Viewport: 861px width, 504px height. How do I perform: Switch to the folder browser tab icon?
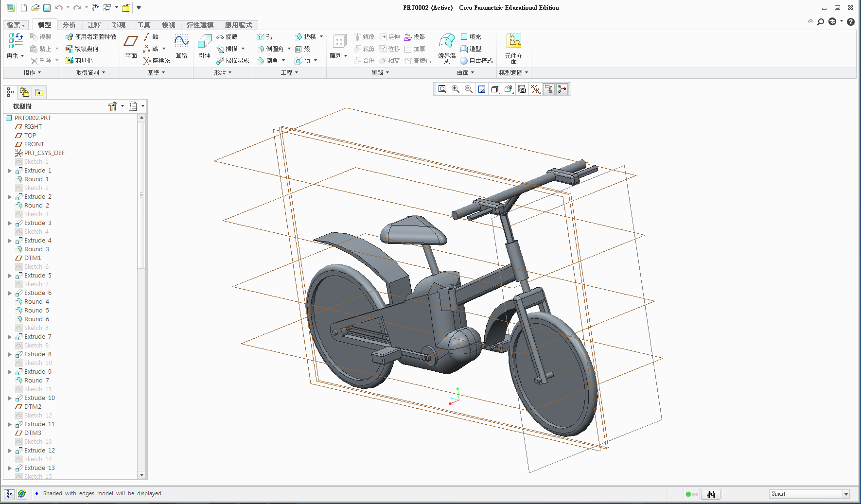click(x=25, y=92)
